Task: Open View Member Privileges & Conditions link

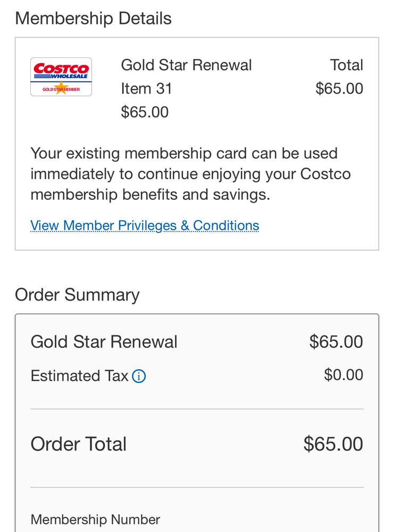Action: 145,226
